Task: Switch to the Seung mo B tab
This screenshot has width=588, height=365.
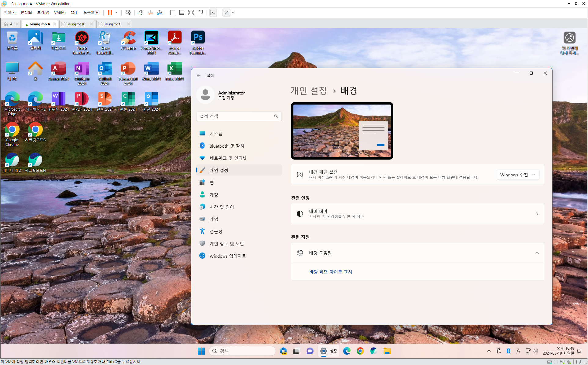Action: [75, 24]
